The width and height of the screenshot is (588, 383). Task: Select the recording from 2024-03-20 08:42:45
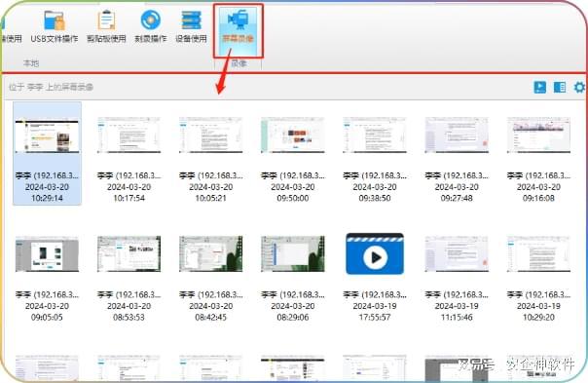coord(210,277)
